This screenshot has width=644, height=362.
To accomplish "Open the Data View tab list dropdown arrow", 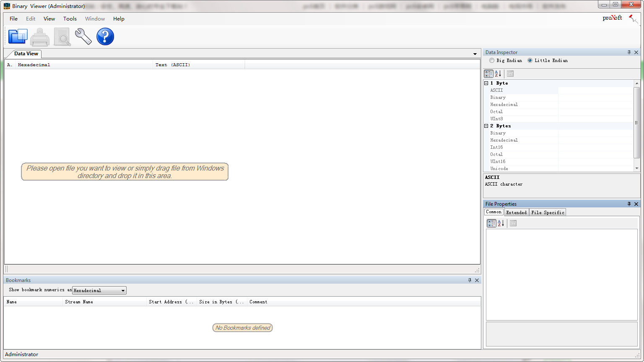I will click(475, 54).
